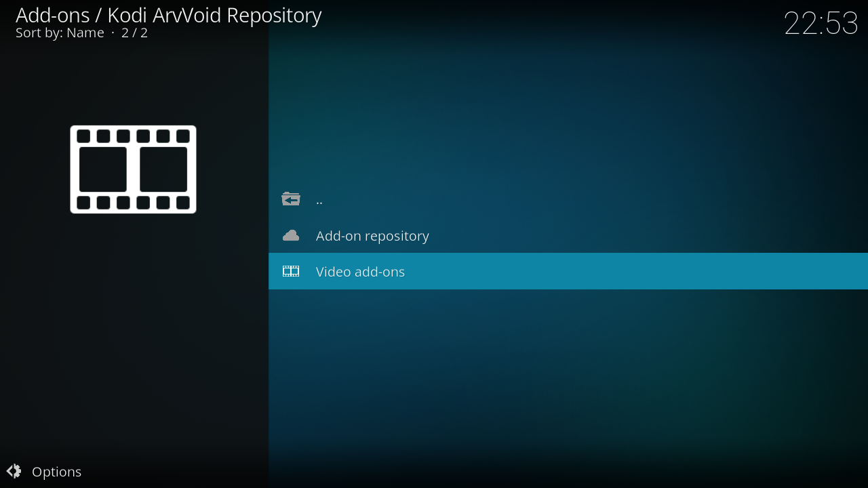Click the "Sort by: Name" text
This screenshot has width=868, height=488.
(x=60, y=33)
